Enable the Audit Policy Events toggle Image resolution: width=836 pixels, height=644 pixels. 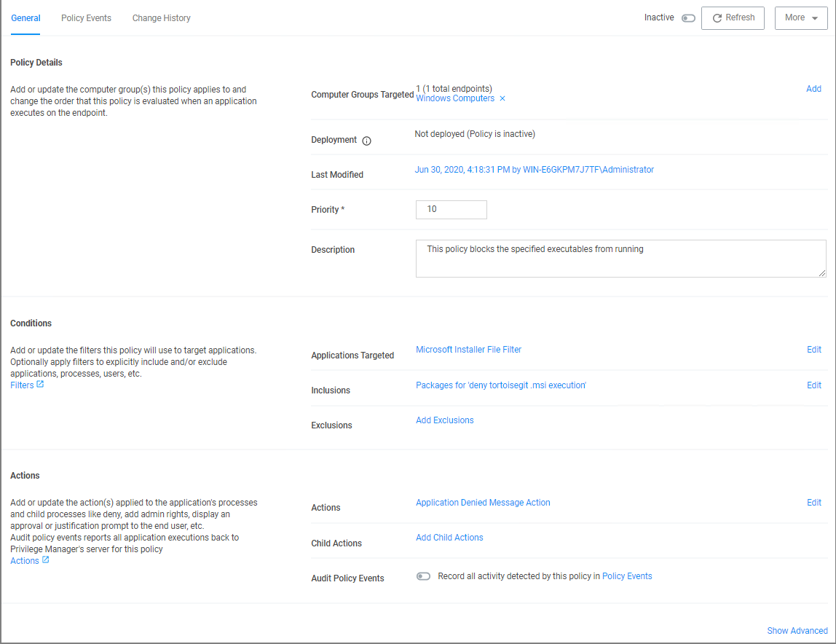click(423, 576)
